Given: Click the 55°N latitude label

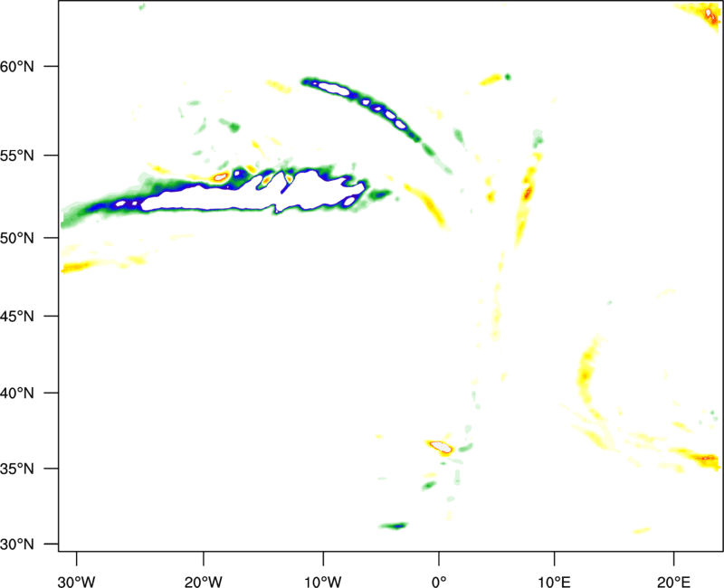Looking at the screenshot, I should click(x=17, y=156).
